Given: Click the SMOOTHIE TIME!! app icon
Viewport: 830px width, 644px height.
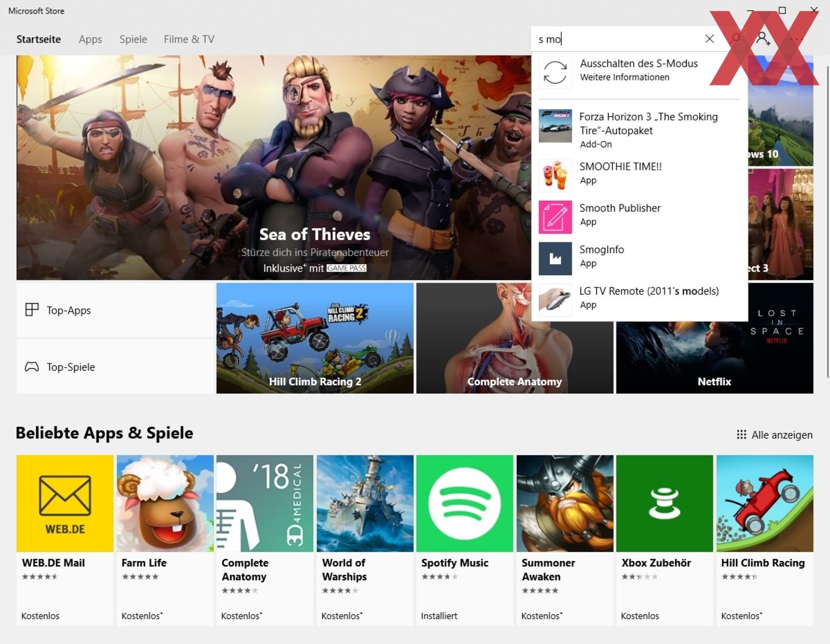Looking at the screenshot, I should (x=555, y=175).
